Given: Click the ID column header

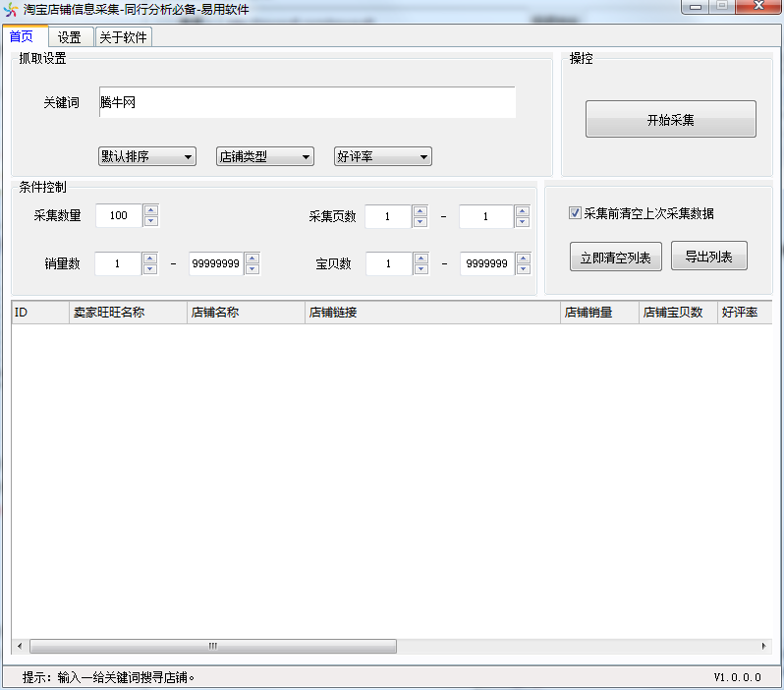Looking at the screenshot, I should (40, 313).
